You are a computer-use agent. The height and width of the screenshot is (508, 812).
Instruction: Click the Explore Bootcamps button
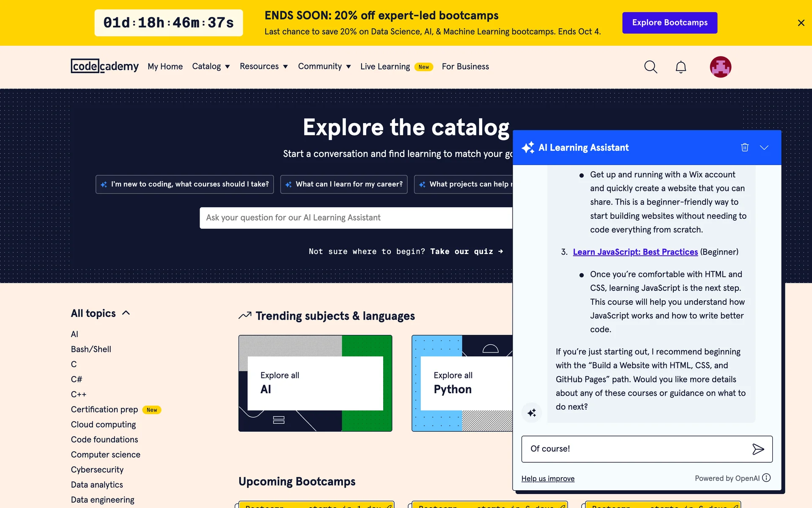coord(669,23)
